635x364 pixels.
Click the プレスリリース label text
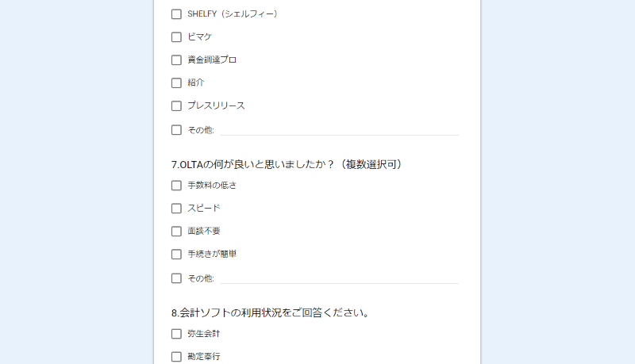216,106
